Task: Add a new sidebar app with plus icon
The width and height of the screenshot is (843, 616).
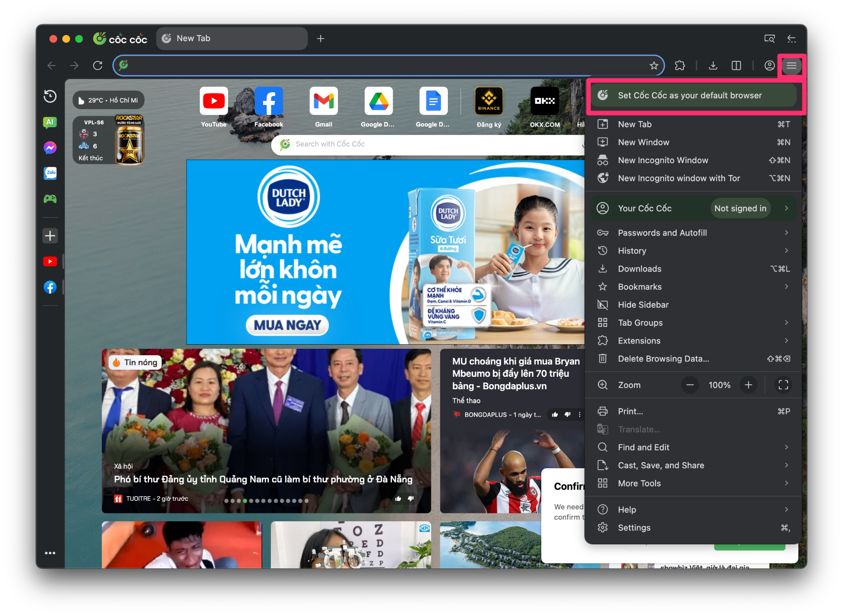Action: 50,236
